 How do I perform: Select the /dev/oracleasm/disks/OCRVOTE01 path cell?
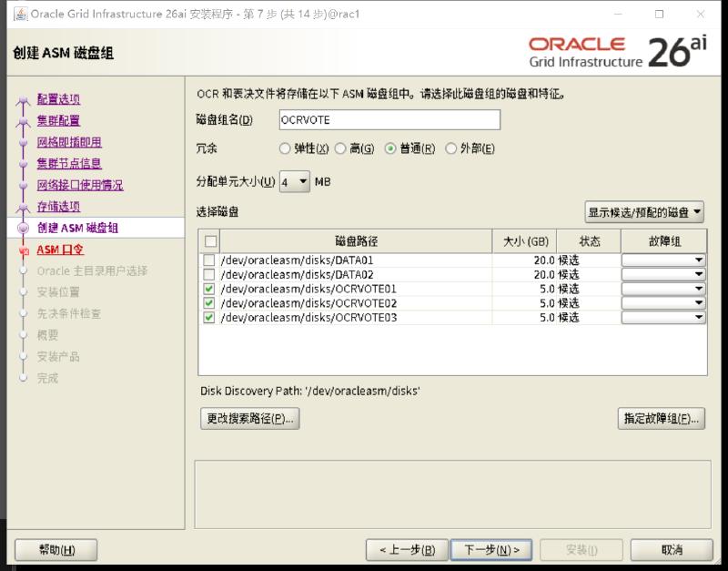point(356,289)
